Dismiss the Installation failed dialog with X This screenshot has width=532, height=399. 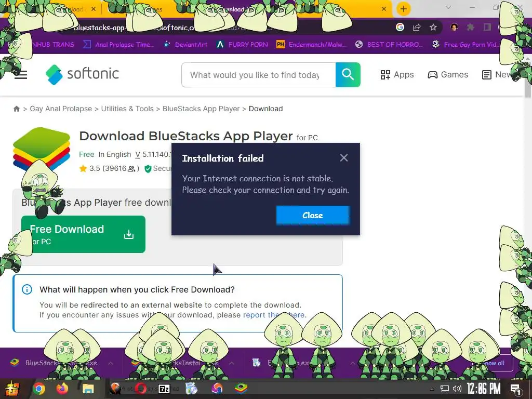pyautogui.click(x=344, y=158)
